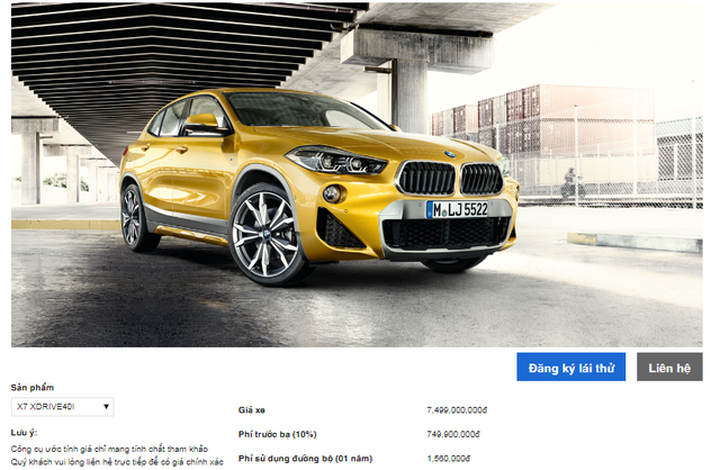720x470 pixels.
Task: Click the M LJ 5522 license plate
Action: (457, 210)
